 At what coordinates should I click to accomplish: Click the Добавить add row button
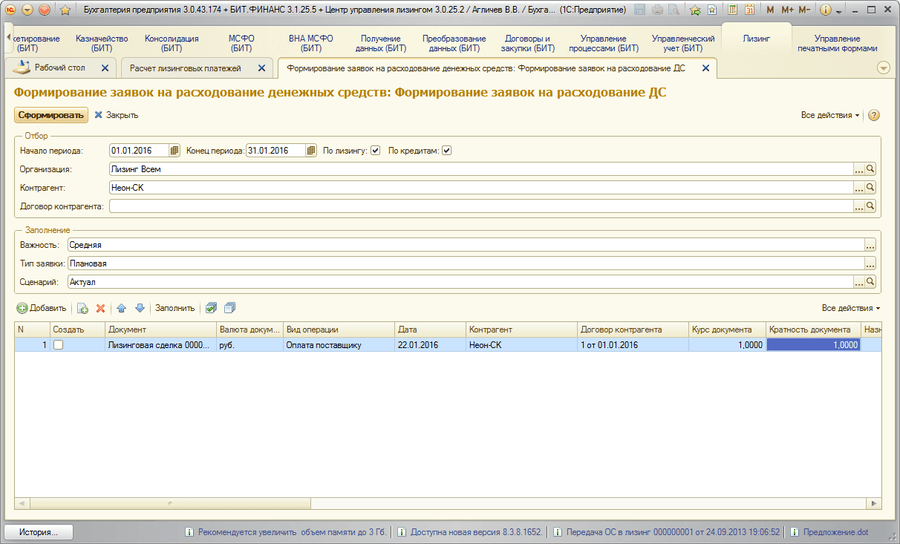[41, 308]
